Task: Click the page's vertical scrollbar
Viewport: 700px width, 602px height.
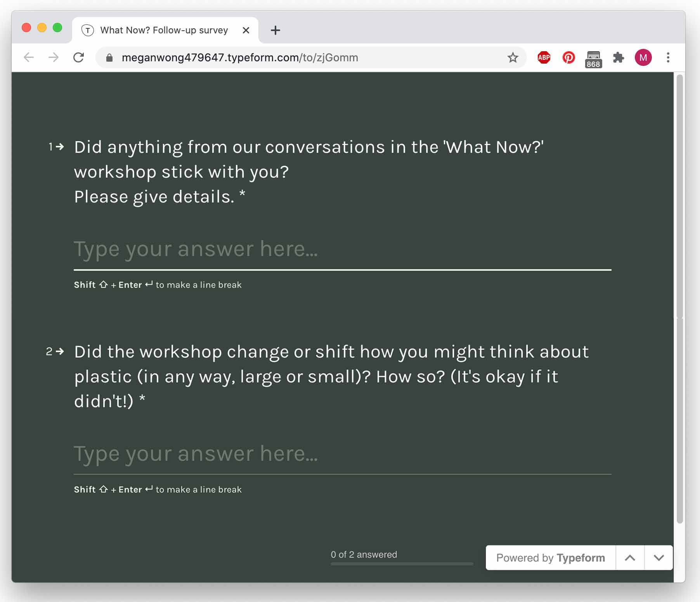Action: click(679, 194)
